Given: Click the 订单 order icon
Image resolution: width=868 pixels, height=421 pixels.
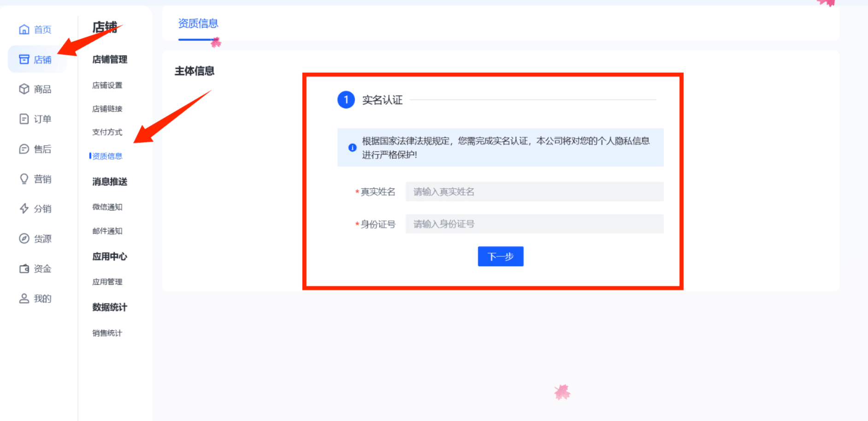Looking at the screenshot, I should pos(24,119).
